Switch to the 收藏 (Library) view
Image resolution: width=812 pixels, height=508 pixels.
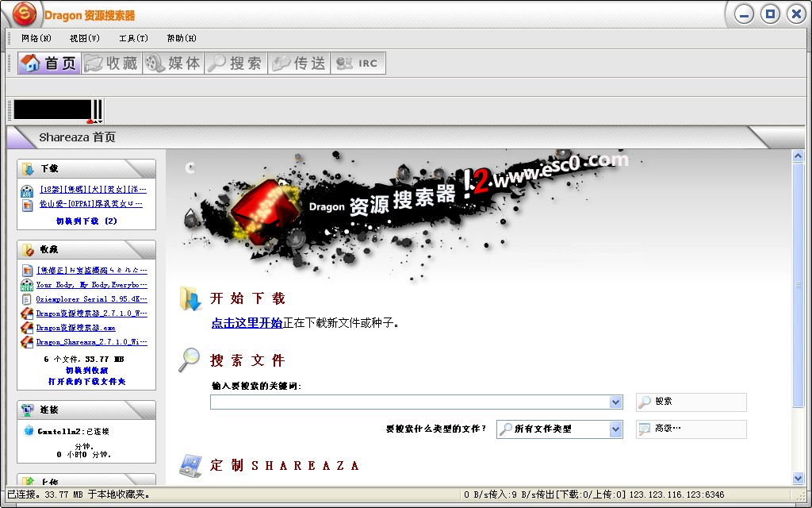111,63
